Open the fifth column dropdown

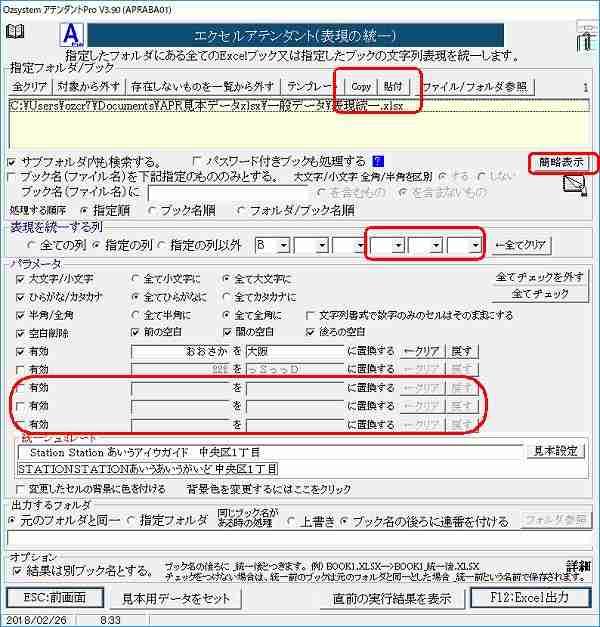[x=436, y=245]
